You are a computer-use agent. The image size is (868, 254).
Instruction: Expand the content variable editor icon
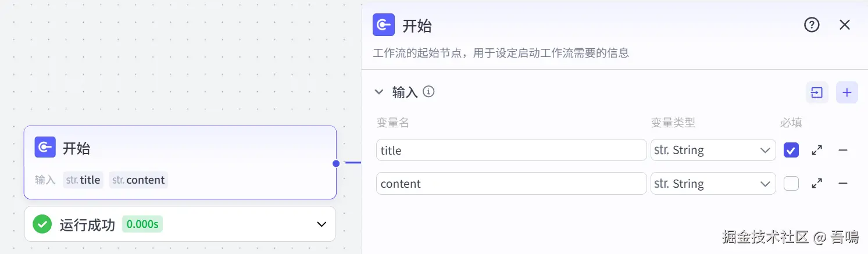(817, 184)
